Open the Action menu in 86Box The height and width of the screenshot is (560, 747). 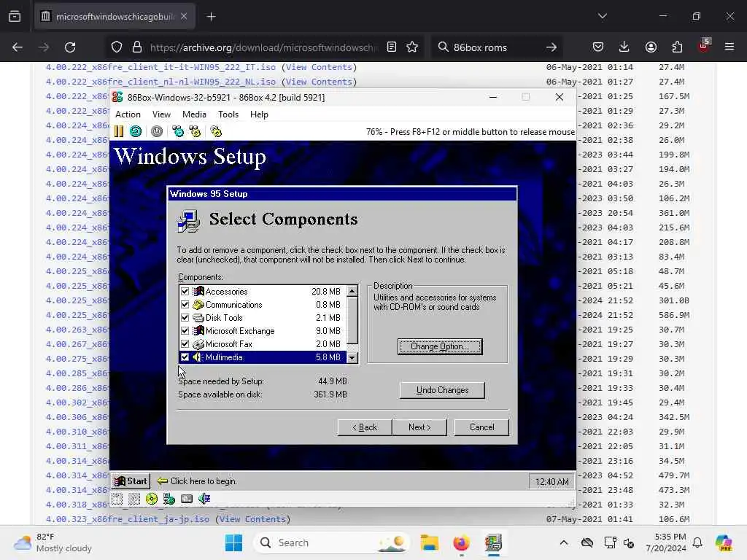tap(128, 114)
